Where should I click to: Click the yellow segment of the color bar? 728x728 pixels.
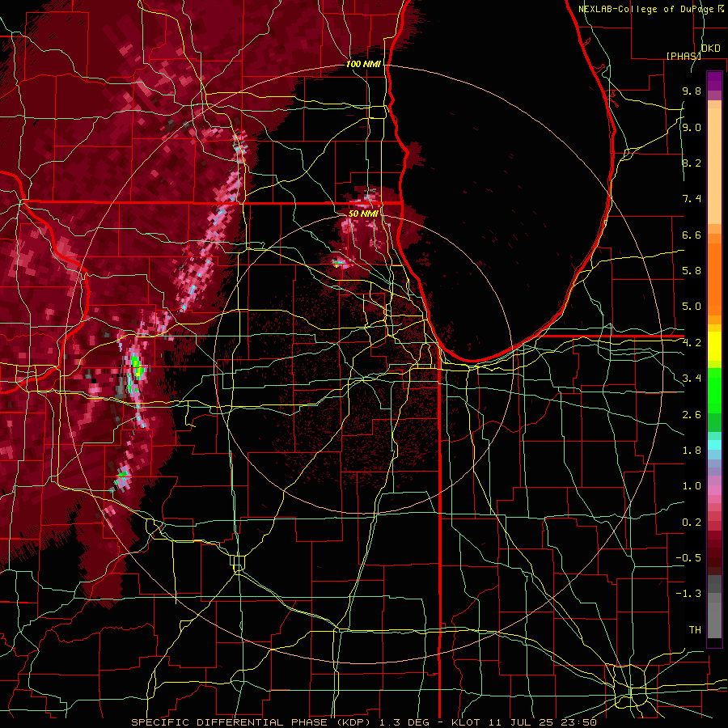(714, 346)
